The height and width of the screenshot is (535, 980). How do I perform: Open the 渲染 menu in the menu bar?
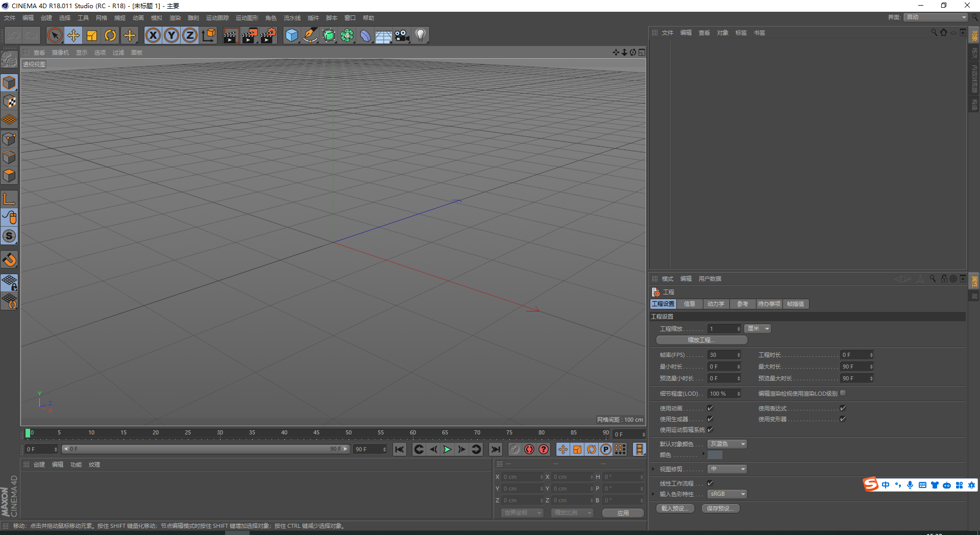click(x=175, y=18)
